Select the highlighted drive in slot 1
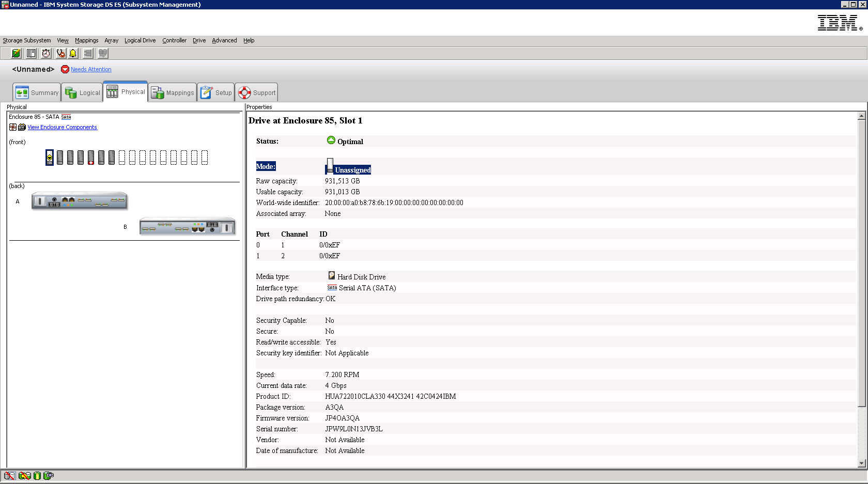 pos(50,158)
